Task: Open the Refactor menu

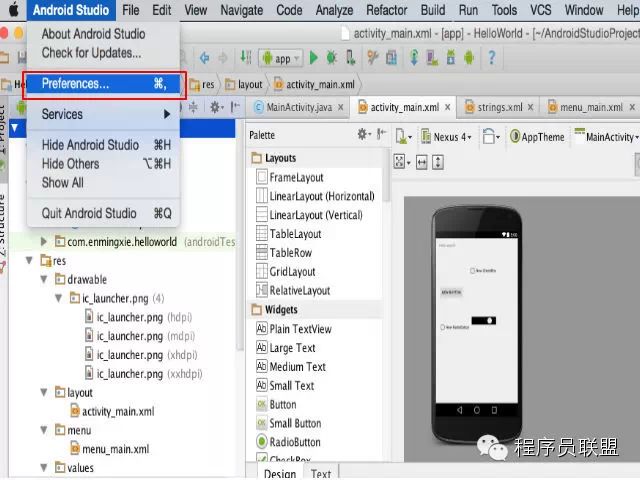Action: [x=387, y=10]
